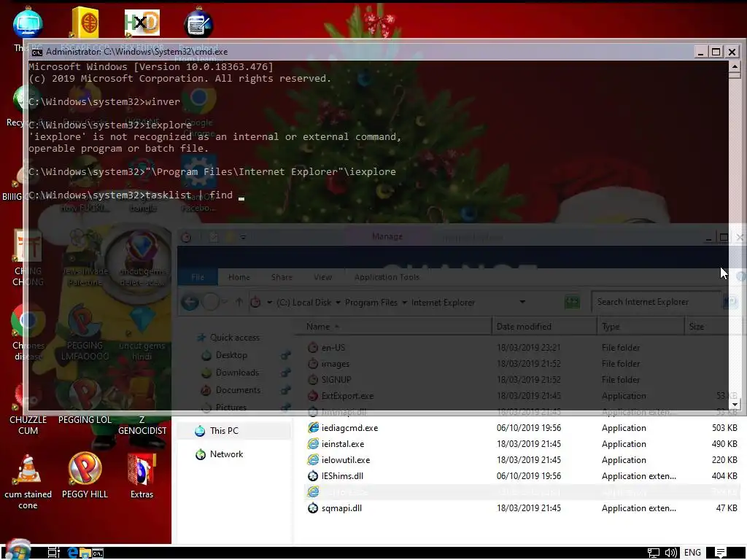Open the volume tray icon

(x=671, y=553)
